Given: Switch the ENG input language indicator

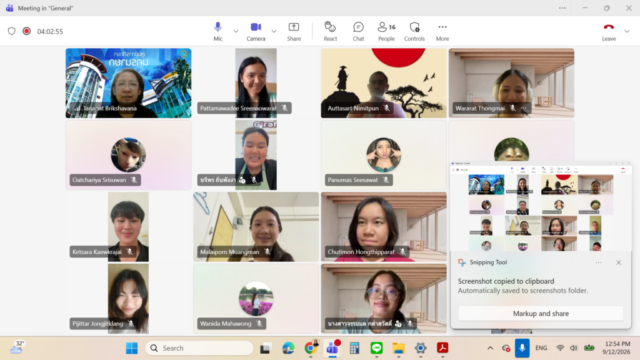Looking at the screenshot, I should pyautogui.click(x=541, y=348).
